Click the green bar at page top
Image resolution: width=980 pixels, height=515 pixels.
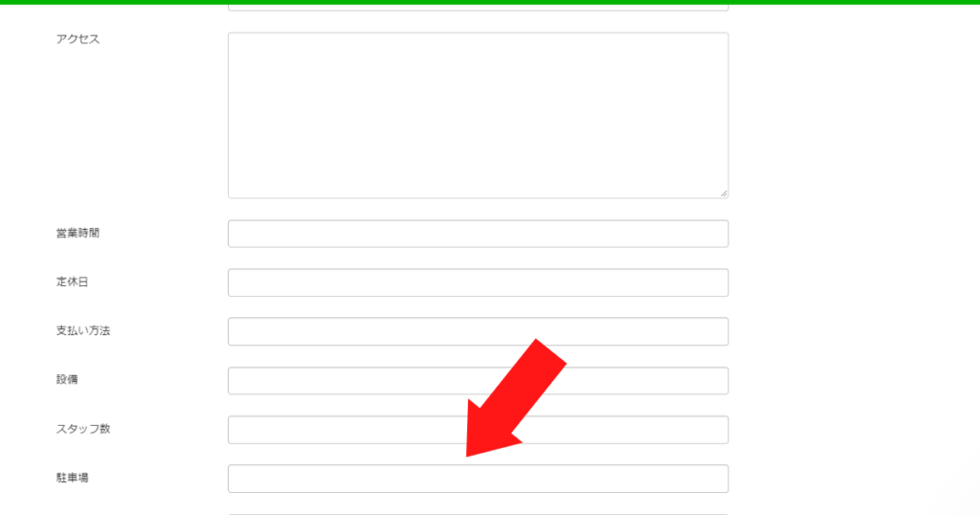pyautogui.click(x=490, y=2)
